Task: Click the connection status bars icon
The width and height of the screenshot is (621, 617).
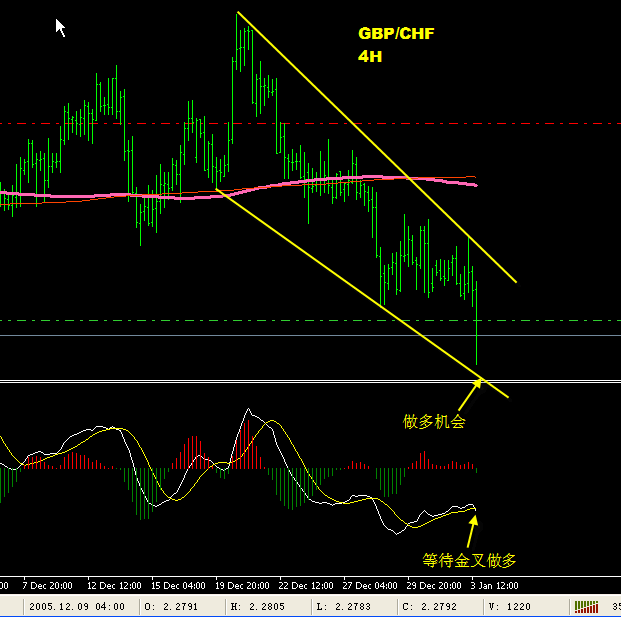Action: click(586, 606)
